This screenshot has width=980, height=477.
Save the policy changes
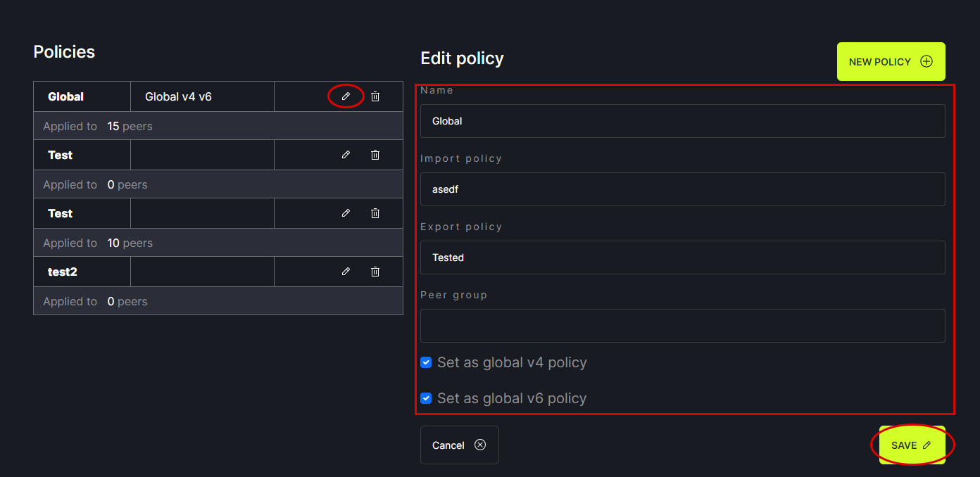[x=912, y=445]
